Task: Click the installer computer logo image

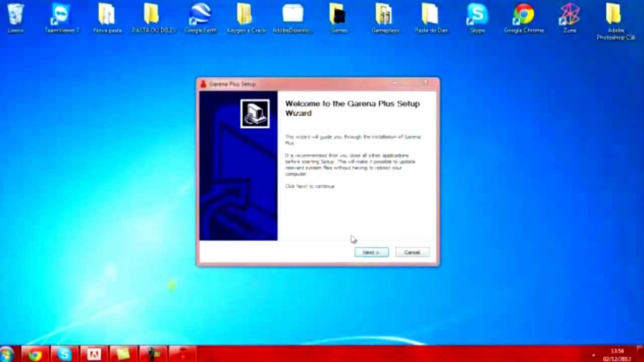Action: click(x=255, y=113)
